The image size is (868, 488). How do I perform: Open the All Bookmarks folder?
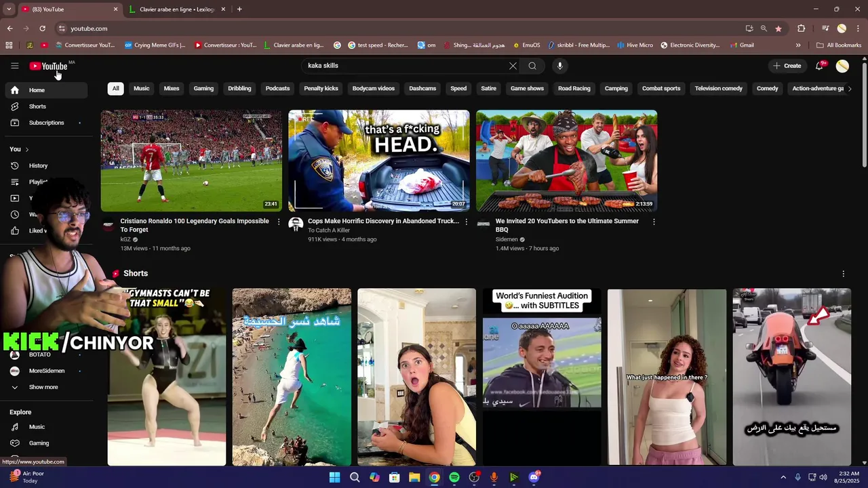pos(839,45)
